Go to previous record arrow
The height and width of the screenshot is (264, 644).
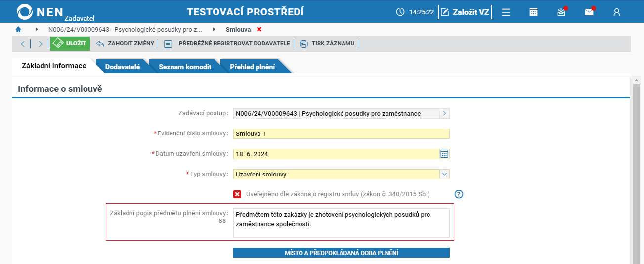[23, 44]
